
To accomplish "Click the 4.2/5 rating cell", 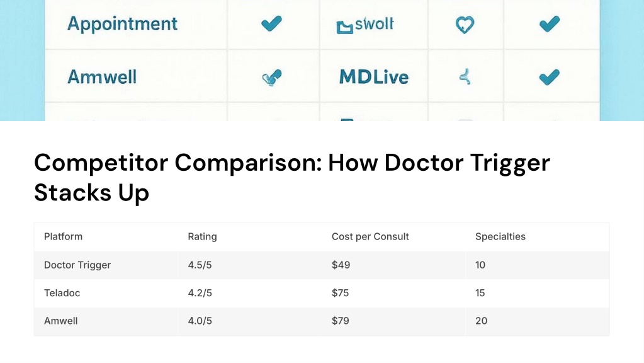I will (x=200, y=293).
